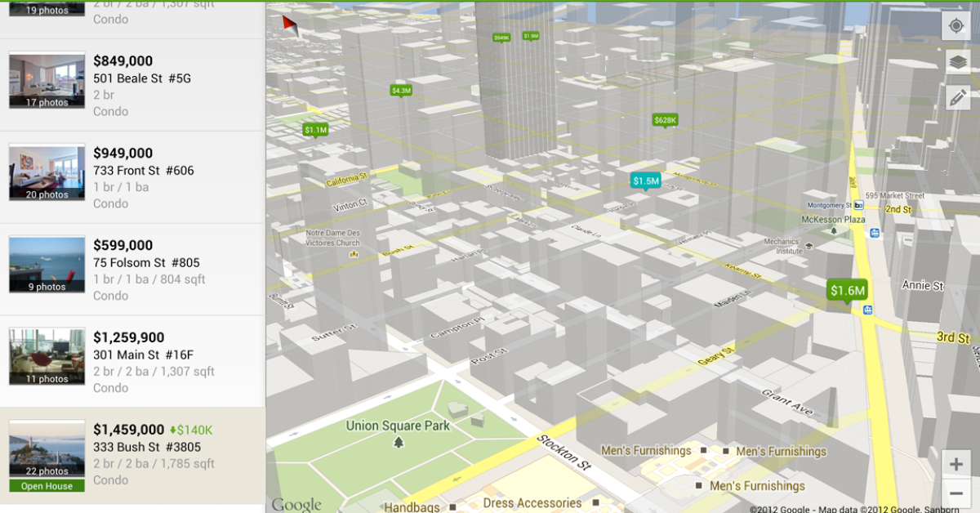980x513 pixels.
Task: Tap the $1.1M price marker
Action: (x=315, y=129)
